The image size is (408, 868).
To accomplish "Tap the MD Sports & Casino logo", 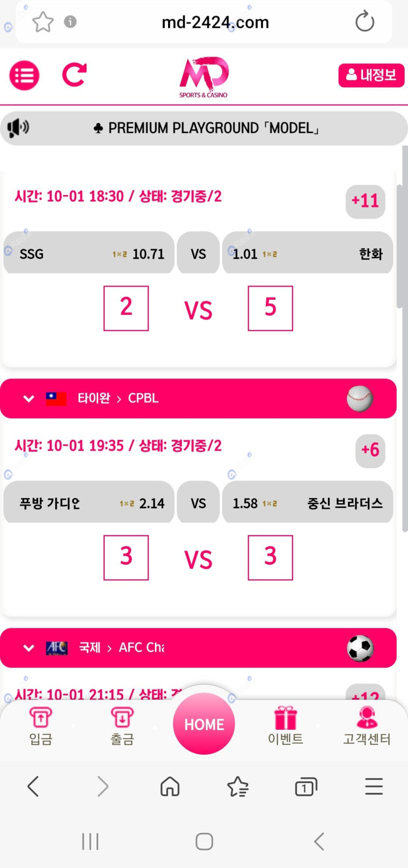I will [x=204, y=77].
